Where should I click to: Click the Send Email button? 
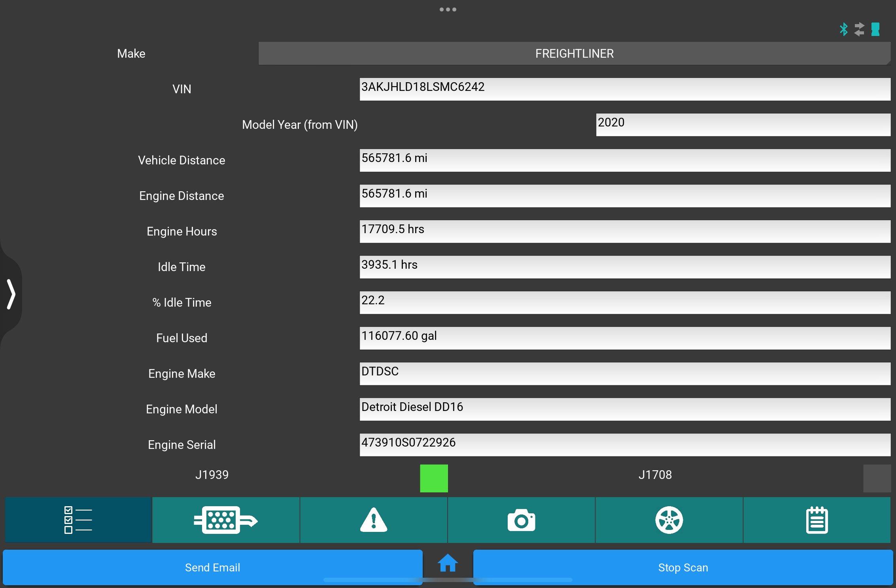pos(212,566)
